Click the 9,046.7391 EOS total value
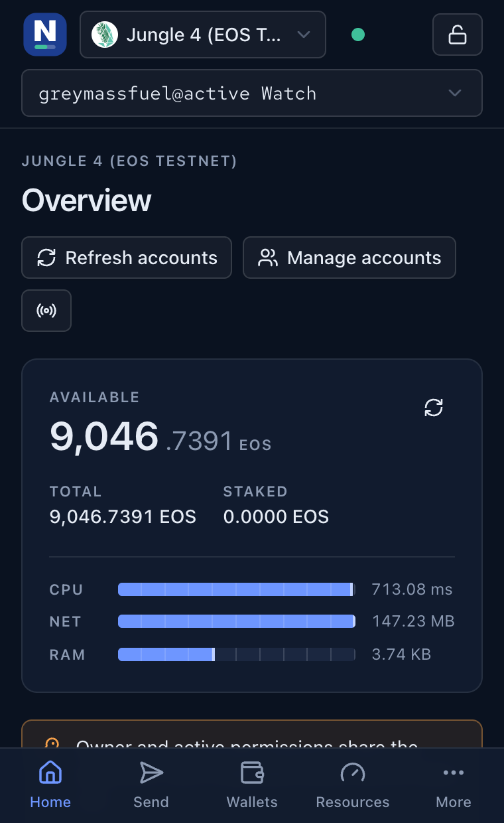Viewport: 504px width, 823px height. pyautogui.click(x=123, y=517)
